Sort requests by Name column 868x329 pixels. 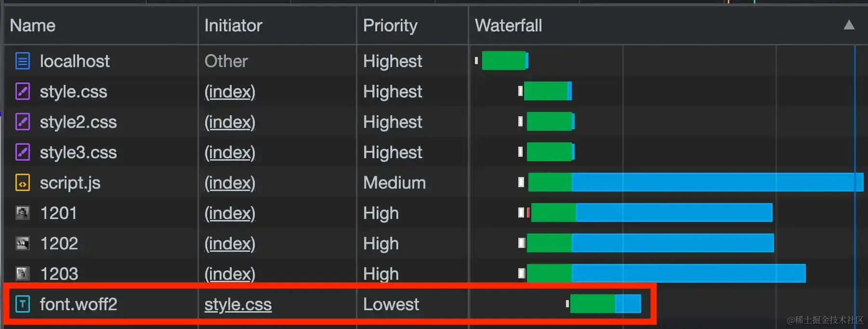tap(33, 25)
